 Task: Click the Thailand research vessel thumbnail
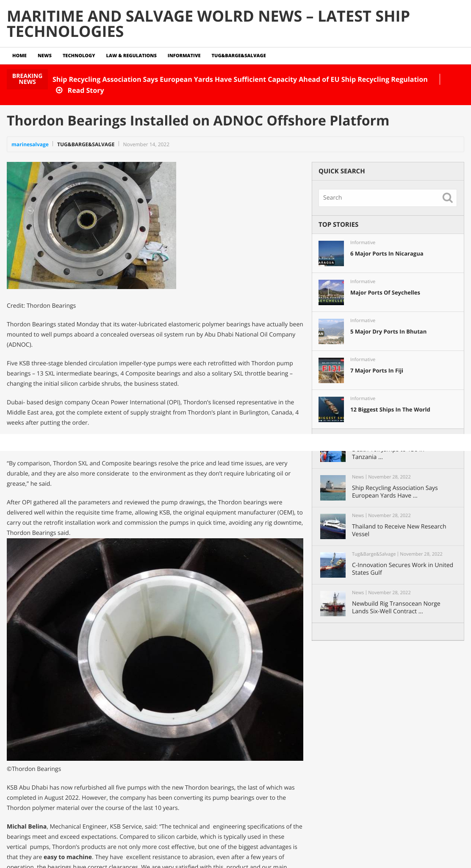point(333,526)
